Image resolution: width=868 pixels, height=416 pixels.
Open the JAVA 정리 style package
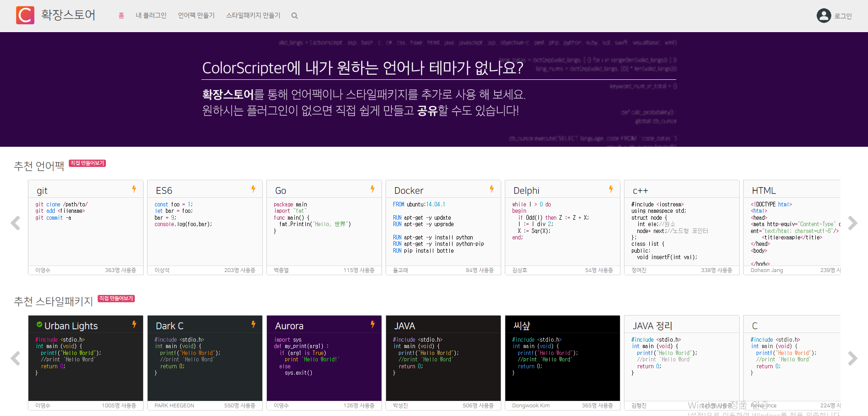pyautogui.click(x=682, y=363)
